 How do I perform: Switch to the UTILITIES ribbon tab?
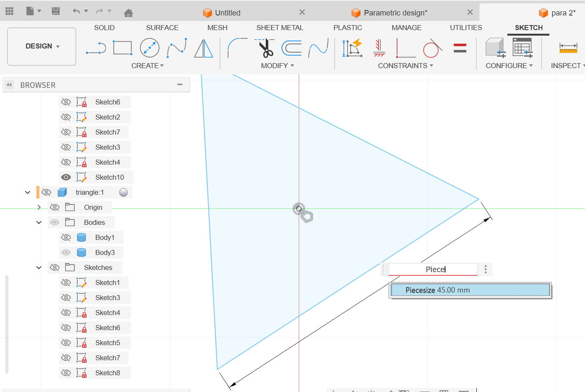point(466,28)
